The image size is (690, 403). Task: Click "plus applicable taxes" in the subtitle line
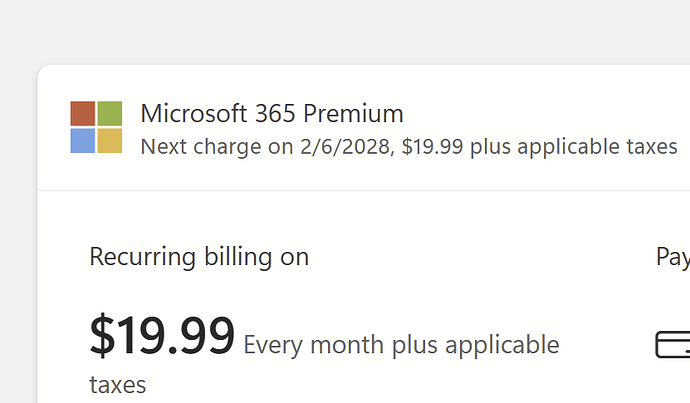(574, 147)
